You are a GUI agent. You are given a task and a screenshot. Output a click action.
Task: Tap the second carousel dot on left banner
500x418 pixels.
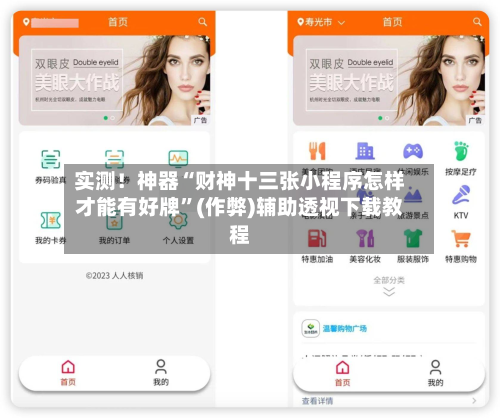click(113, 118)
